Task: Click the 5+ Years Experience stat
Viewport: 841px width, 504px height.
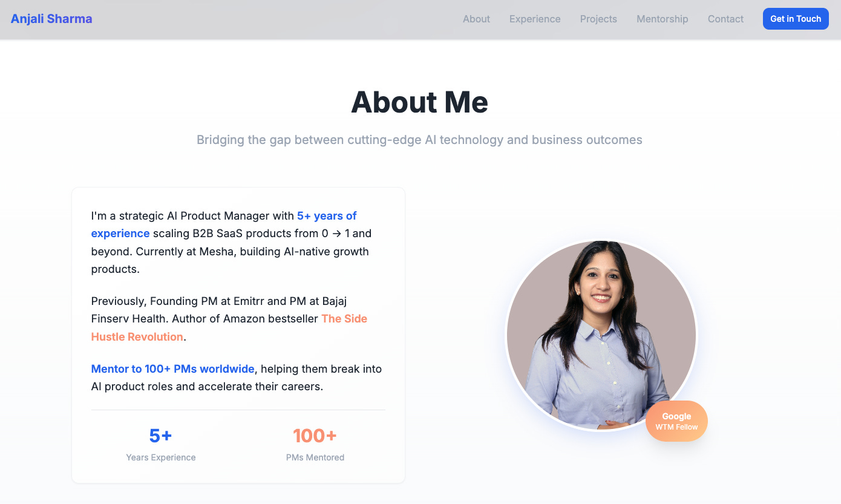Action: (161, 445)
